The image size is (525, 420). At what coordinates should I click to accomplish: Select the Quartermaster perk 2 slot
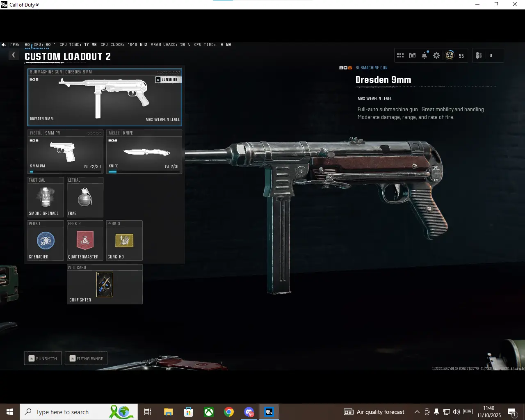pos(85,241)
